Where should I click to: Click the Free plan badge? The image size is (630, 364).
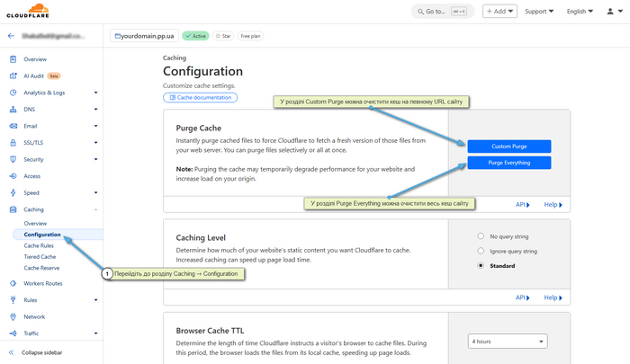250,36
